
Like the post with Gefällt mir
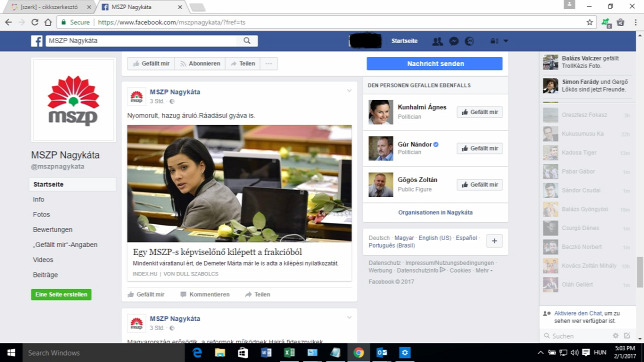click(x=146, y=295)
